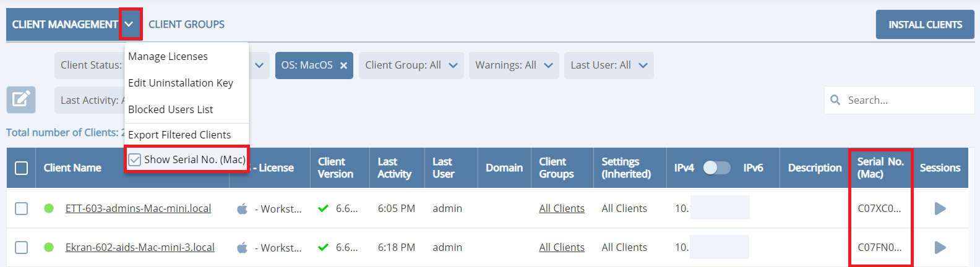Expand the Client Management dropdown arrow
Image resolution: width=980 pixels, height=267 pixels.
tap(129, 24)
